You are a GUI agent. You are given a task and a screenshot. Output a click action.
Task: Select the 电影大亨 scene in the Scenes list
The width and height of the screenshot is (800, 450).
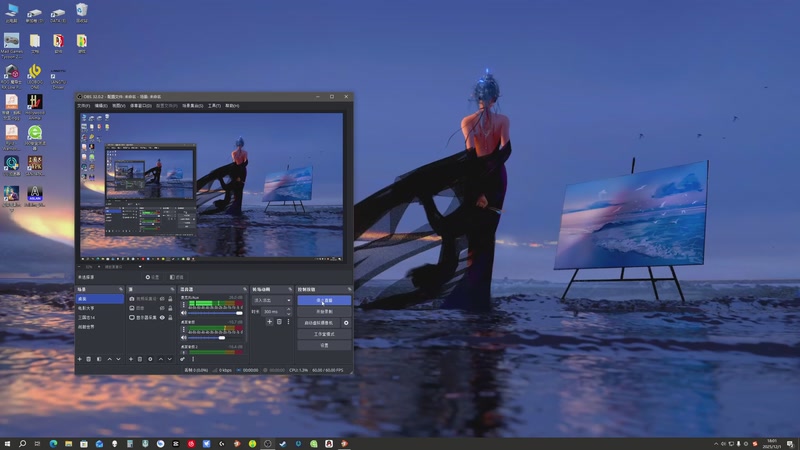[x=100, y=308]
